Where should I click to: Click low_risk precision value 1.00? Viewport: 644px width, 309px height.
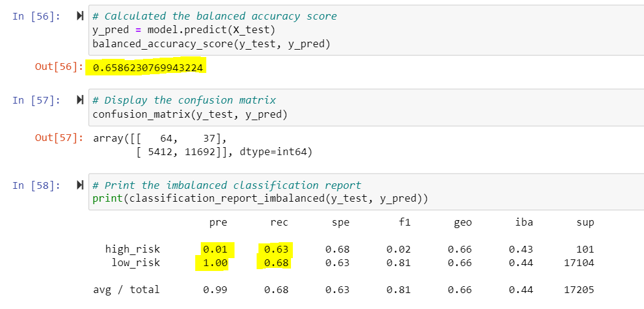click(215, 262)
